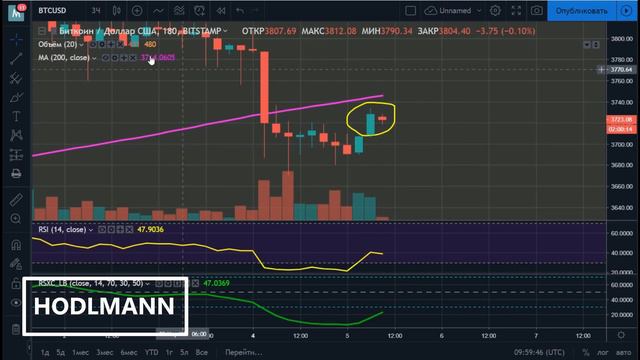Screen dimensions: 640x360
Task: Undo the last chart action
Action: pyautogui.click(x=240, y=11)
